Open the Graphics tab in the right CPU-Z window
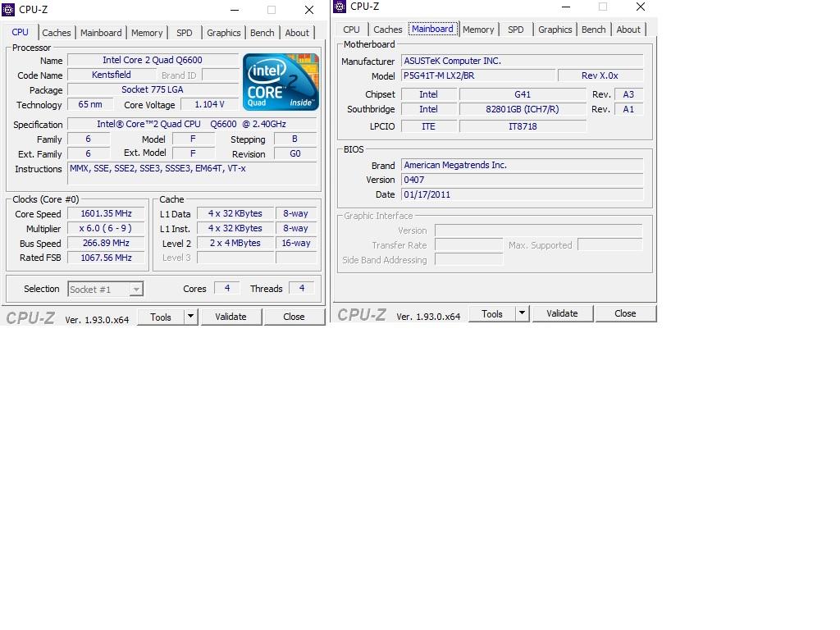The height and width of the screenshot is (630, 840). click(x=555, y=30)
